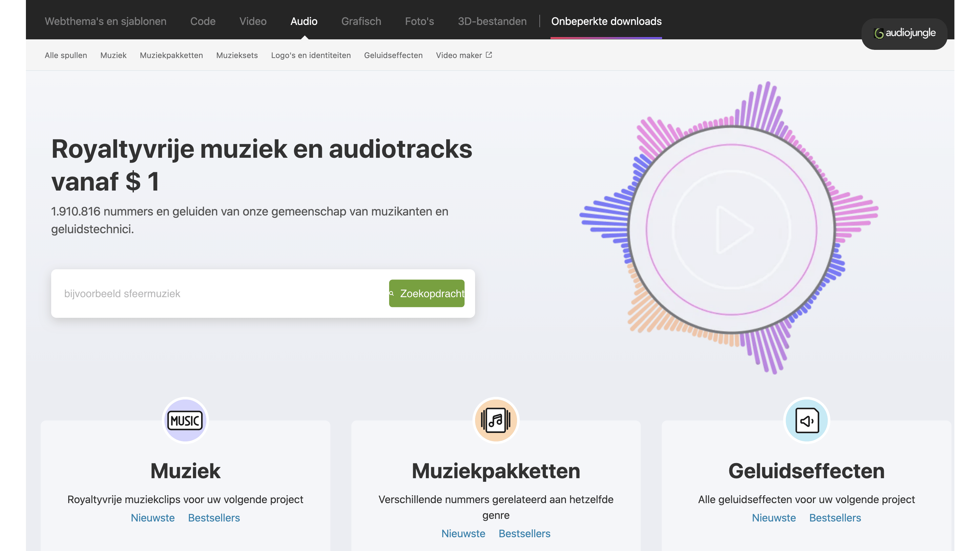Switch to the Video navigation item
Screen dimensions: 980x551
253,21
